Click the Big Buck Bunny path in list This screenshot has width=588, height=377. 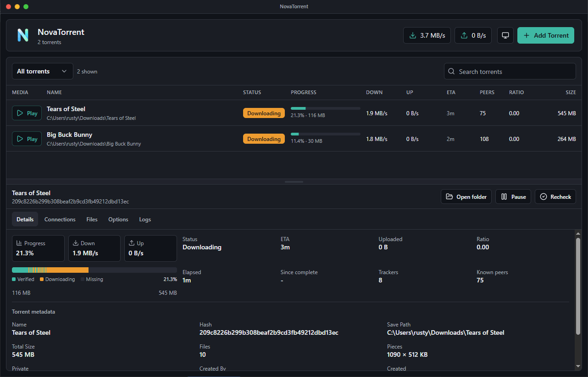point(94,144)
